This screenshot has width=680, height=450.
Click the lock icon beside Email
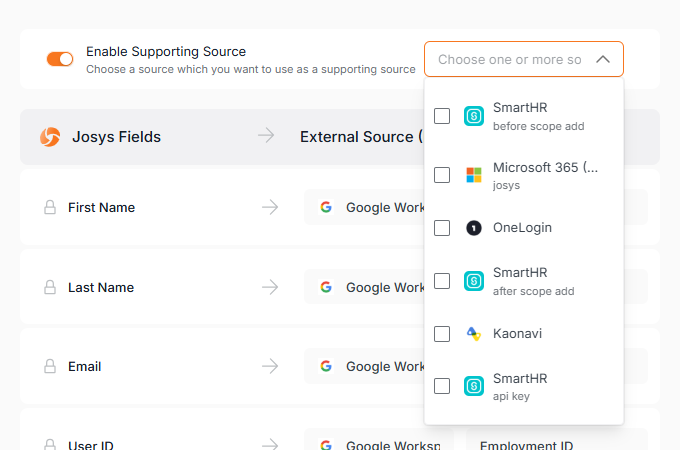(x=50, y=366)
